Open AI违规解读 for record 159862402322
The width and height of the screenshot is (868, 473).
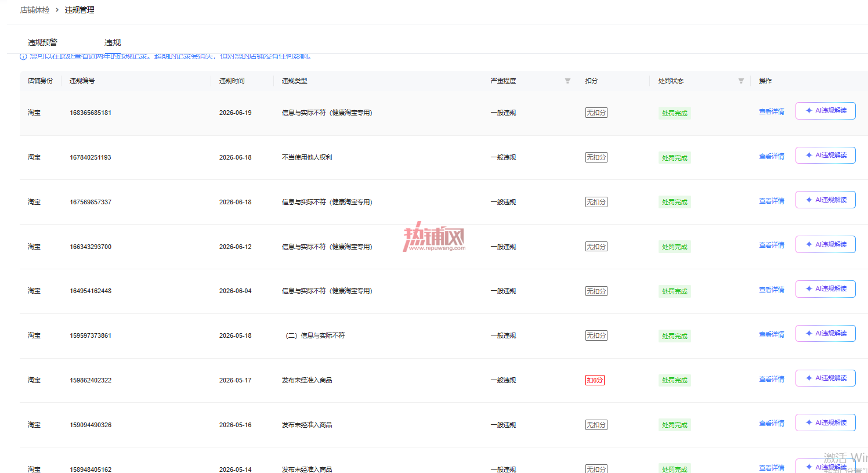pos(825,378)
